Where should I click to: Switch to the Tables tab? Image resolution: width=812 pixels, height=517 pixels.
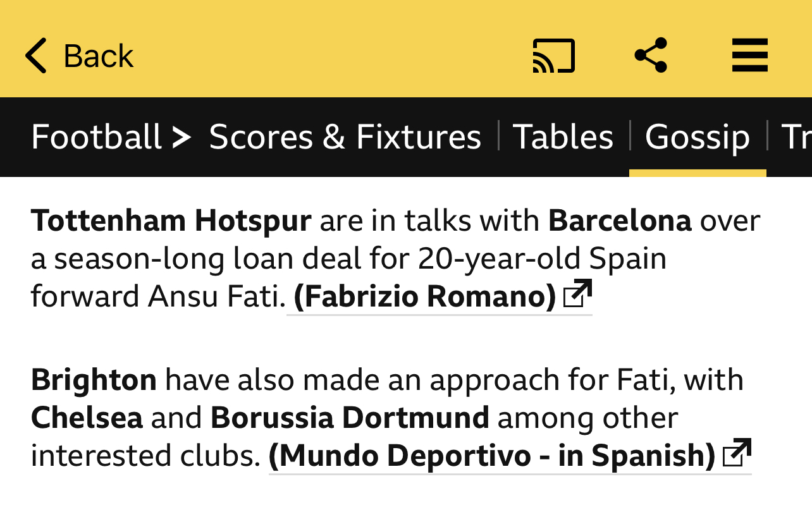point(563,137)
